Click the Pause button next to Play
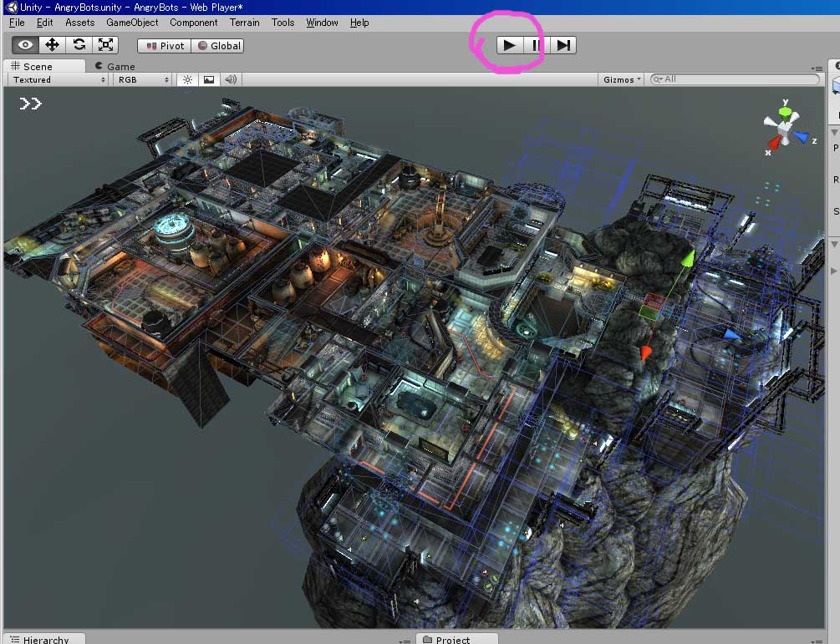The width and height of the screenshot is (840, 644). [535, 45]
